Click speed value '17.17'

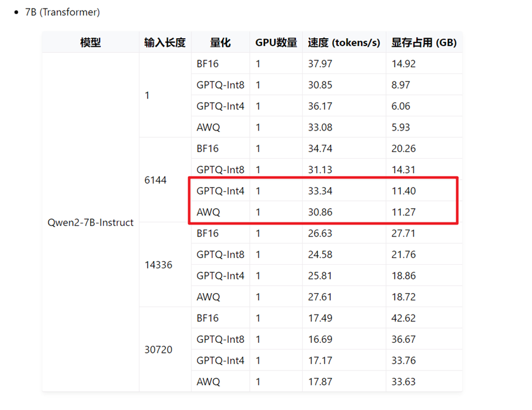(x=320, y=360)
